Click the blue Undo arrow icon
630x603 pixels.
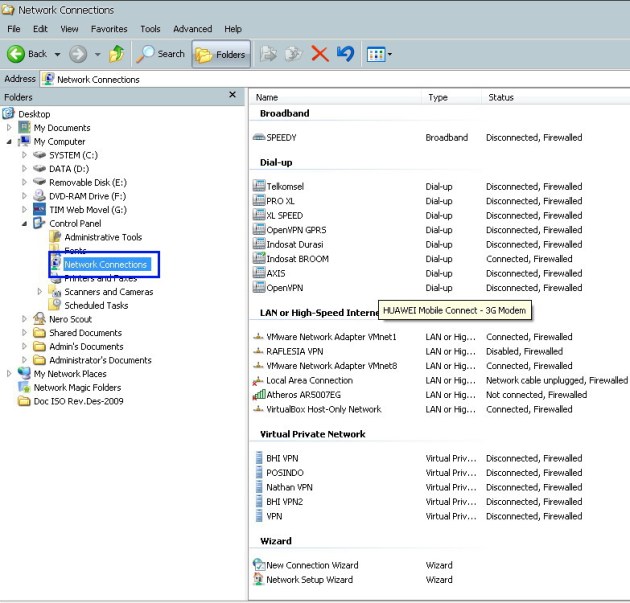tap(346, 54)
